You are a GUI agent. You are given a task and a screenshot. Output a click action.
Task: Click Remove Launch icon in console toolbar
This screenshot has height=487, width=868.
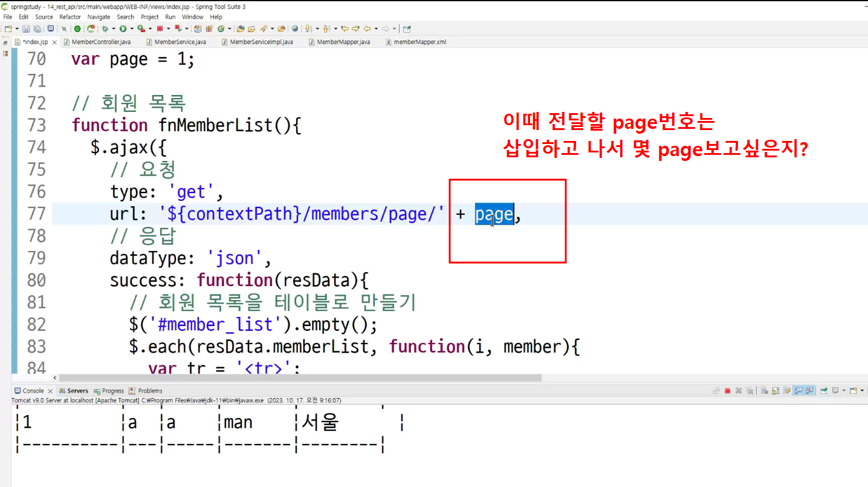[x=738, y=391]
